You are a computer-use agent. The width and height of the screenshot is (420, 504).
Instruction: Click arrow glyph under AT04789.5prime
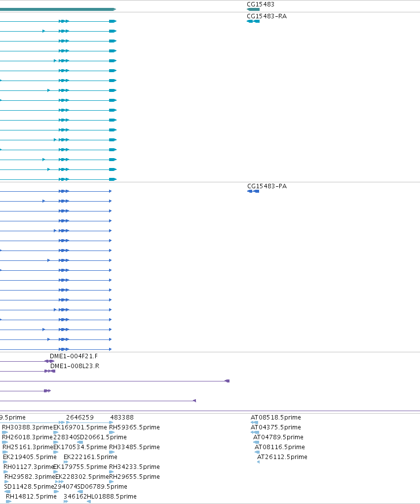coord(256,442)
